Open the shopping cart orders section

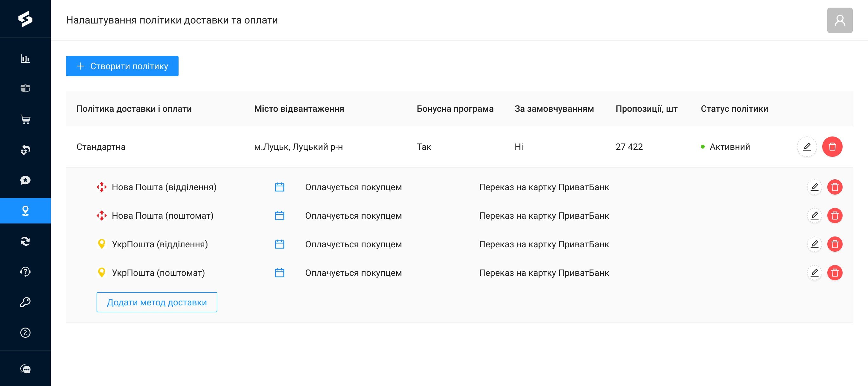click(x=25, y=119)
